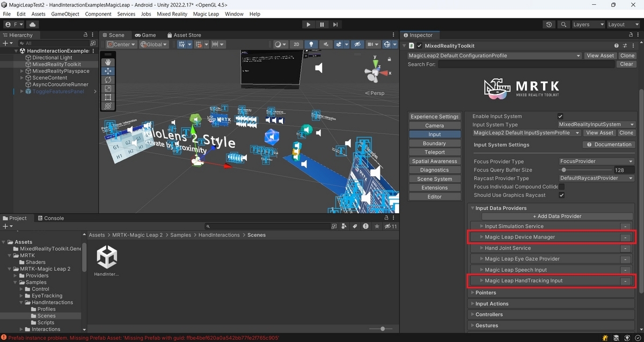Image resolution: width=644 pixels, height=342 pixels.
Task: Open the Raycast Provider Type dropdown
Action: coord(597,178)
